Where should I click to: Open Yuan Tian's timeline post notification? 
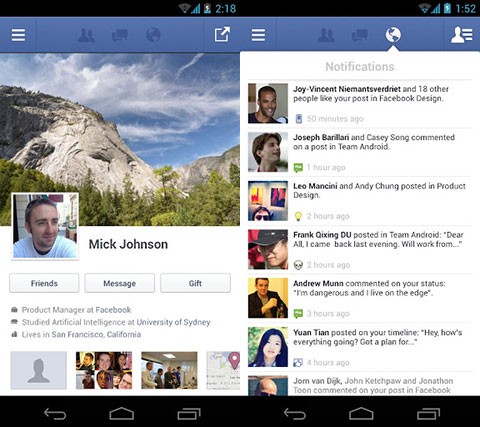(x=360, y=347)
